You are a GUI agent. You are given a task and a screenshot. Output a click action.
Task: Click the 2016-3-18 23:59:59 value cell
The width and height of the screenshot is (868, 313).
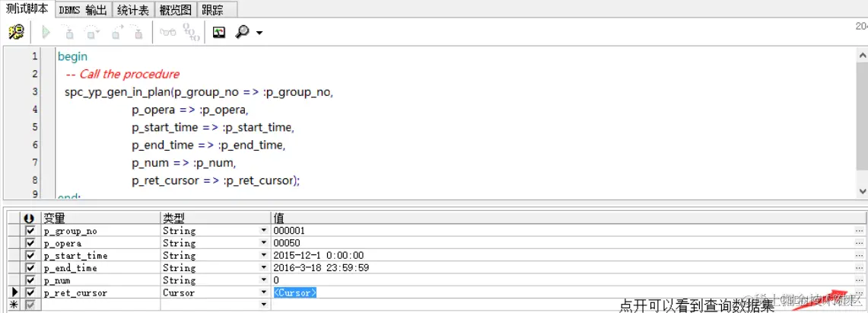coord(562,267)
